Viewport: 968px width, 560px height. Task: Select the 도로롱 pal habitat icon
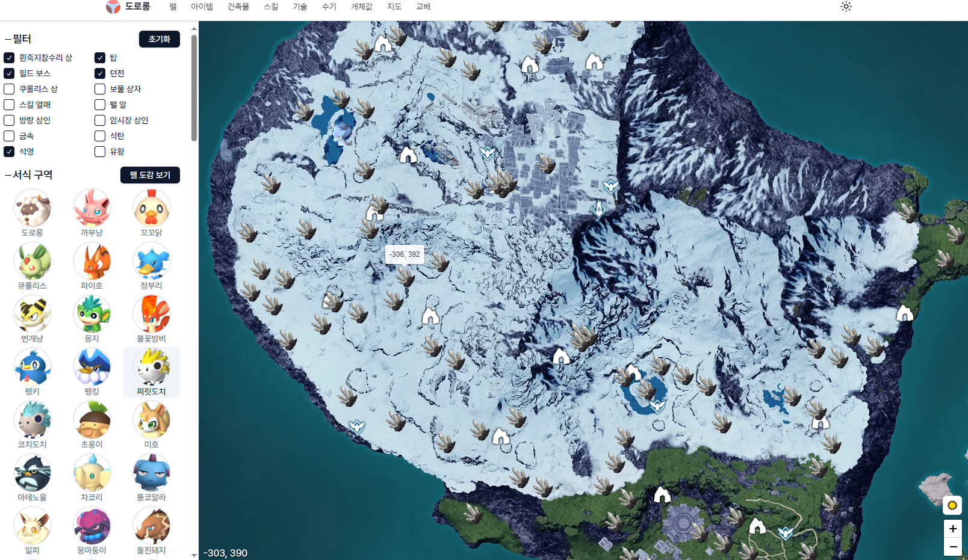(x=33, y=208)
